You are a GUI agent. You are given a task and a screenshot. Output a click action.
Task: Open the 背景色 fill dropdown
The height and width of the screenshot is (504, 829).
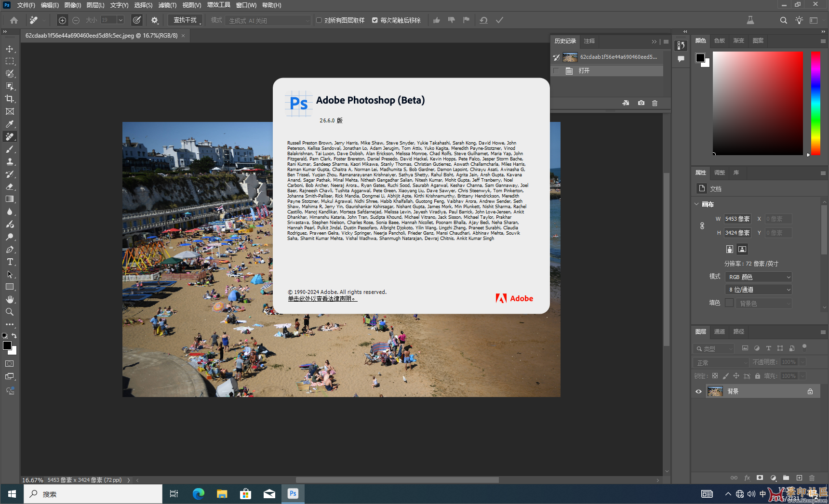[x=764, y=304]
